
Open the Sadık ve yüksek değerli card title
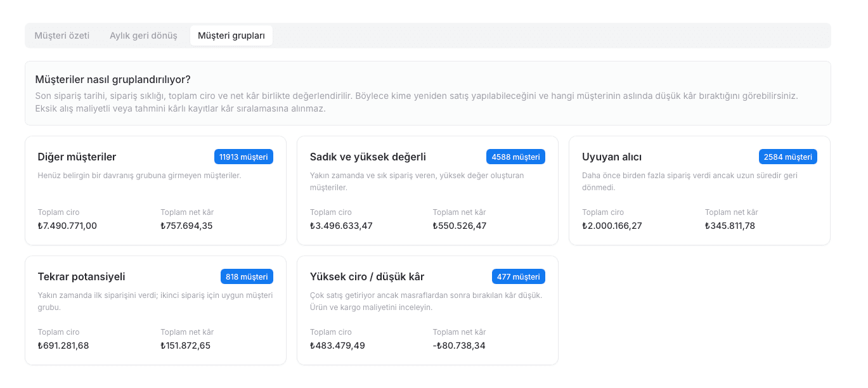pos(368,157)
